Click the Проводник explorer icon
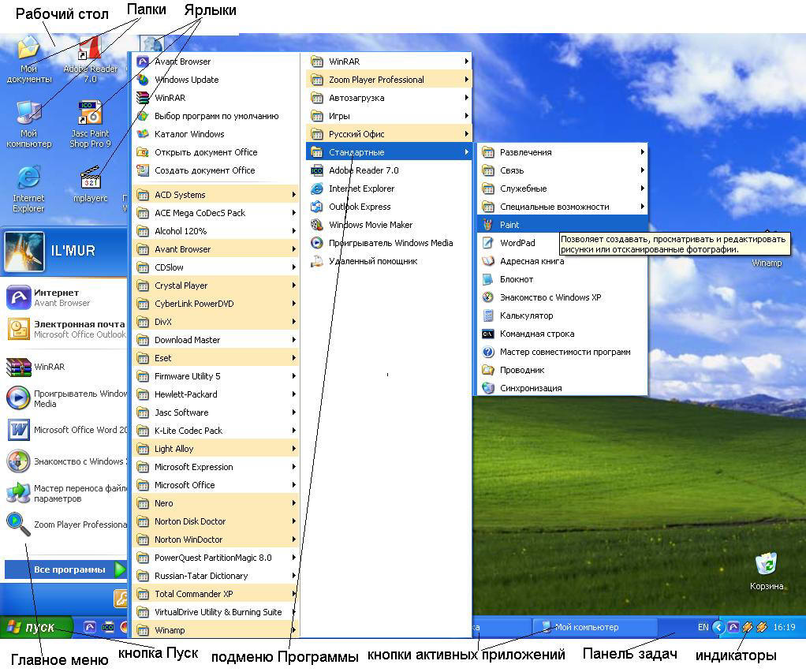Screen dimensions: 806x672 click(488, 370)
